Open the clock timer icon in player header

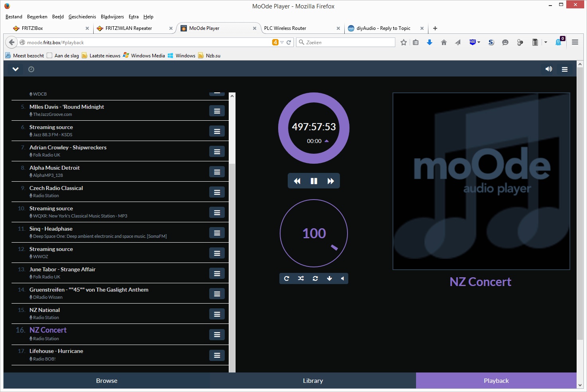31,69
